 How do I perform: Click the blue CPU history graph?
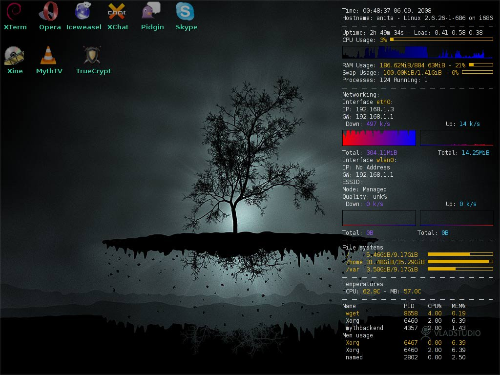pyautogui.click(x=418, y=52)
